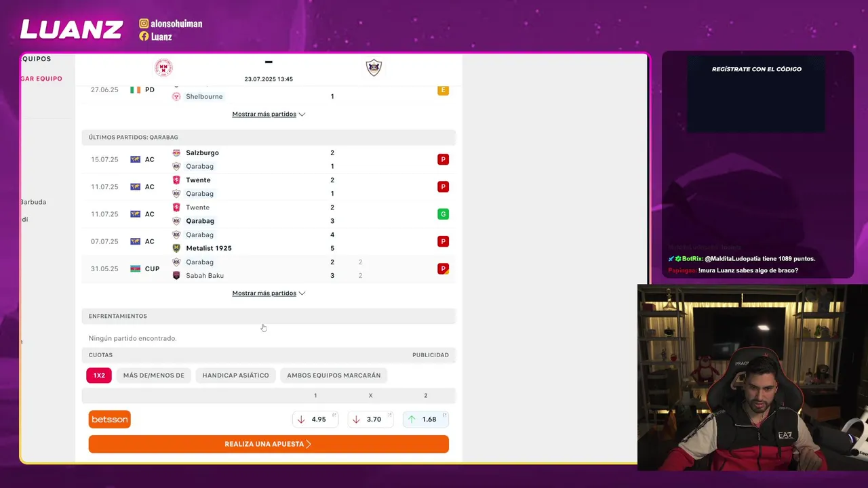The width and height of the screenshot is (868, 488).
Task: Click the match time 23.07.2025 13:45
Action: pos(269,79)
